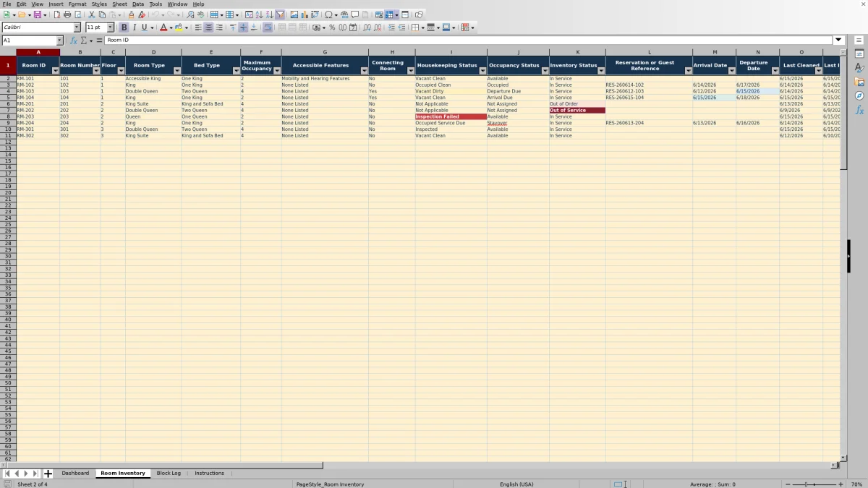Click the Find and Replace icon

click(x=190, y=14)
